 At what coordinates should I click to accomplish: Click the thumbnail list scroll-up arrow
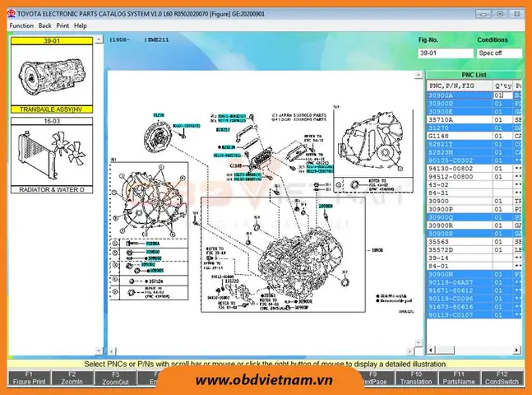99,39
